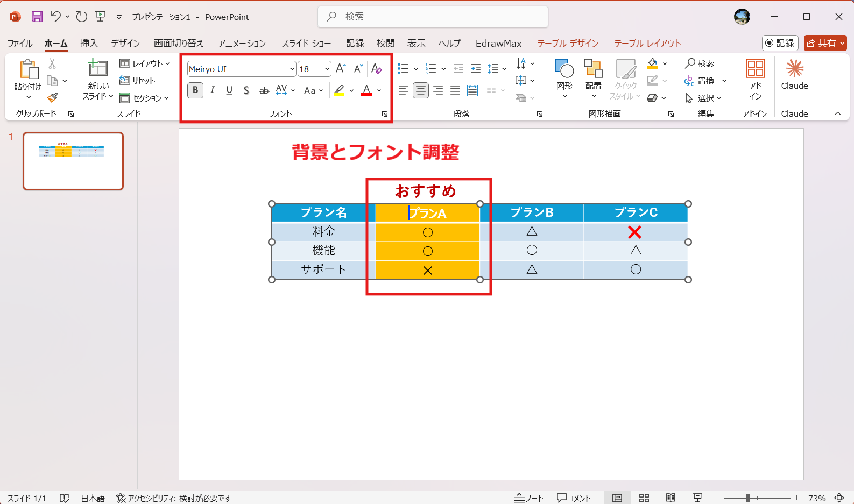Open the font color dropdown arrow
The image size is (854, 504).
coord(379,90)
